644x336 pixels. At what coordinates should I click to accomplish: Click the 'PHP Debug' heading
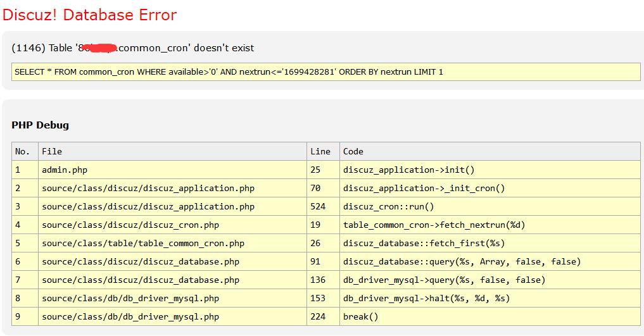click(x=41, y=125)
